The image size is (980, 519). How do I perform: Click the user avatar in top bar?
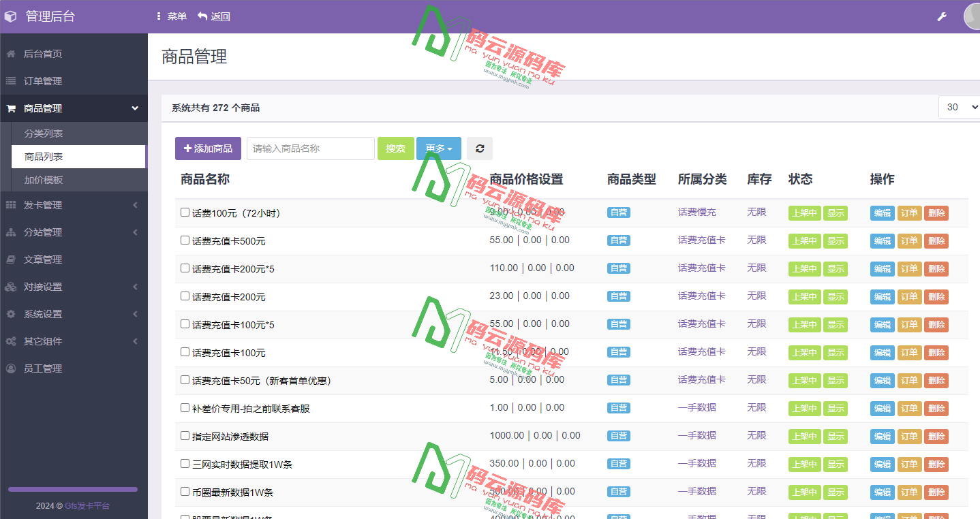click(970, 16)
